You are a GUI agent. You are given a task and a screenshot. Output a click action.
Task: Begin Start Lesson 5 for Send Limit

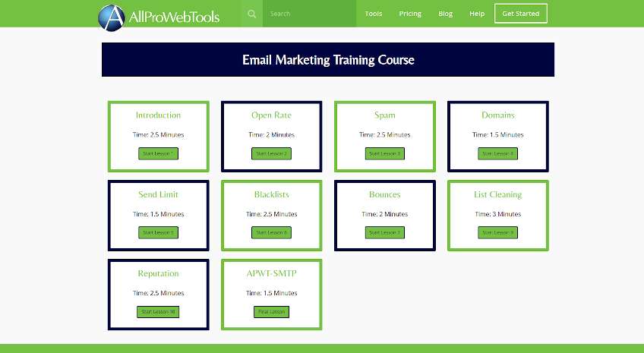point(158,232)
